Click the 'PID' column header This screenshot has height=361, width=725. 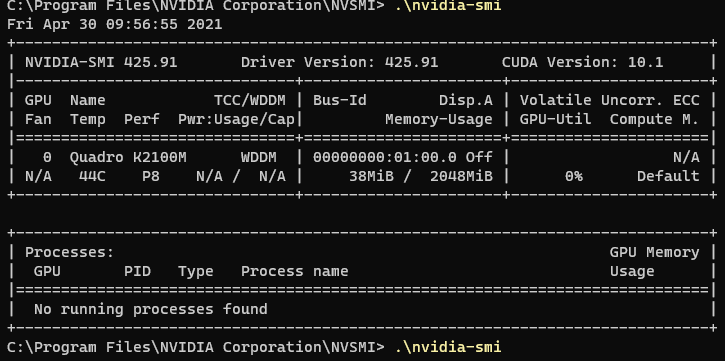(137, 271)
